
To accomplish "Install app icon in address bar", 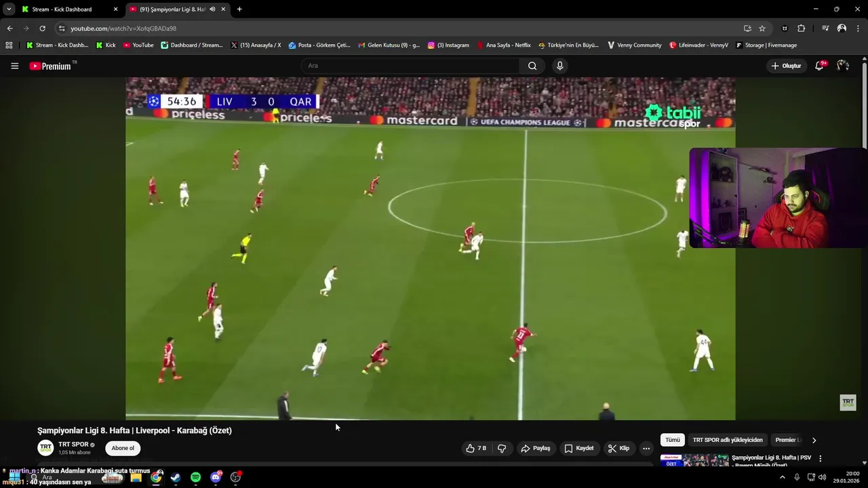I will 747,28.
